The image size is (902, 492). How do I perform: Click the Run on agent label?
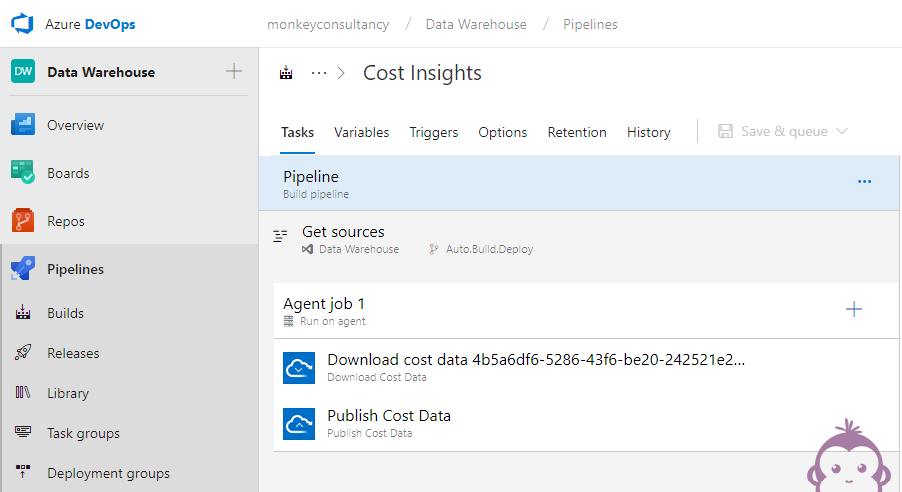pos(332,321)
